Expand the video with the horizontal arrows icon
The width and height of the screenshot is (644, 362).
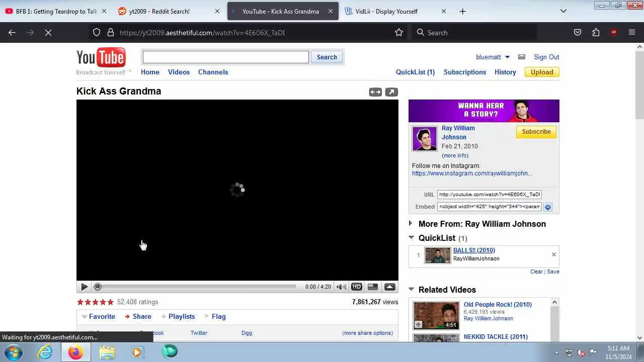pos(375,92)
